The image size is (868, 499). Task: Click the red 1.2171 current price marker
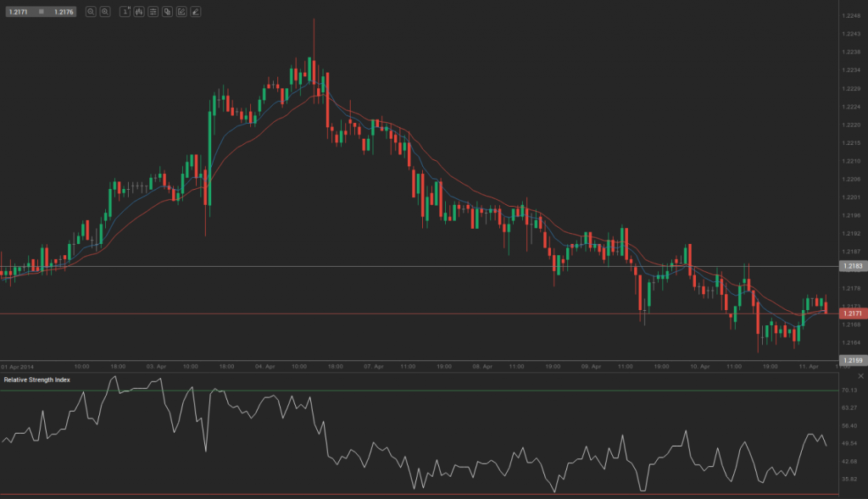(x=852, y=312)
